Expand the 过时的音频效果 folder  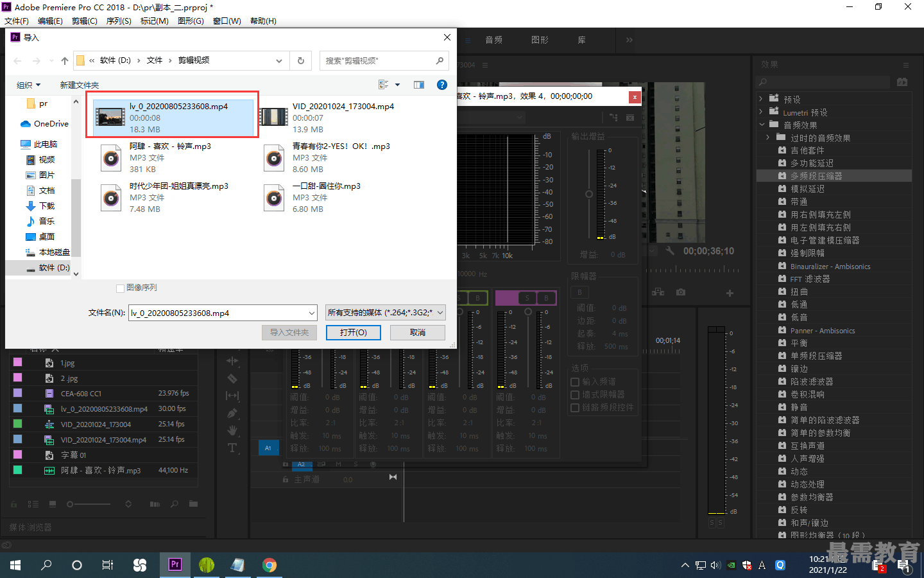point(768,137)
